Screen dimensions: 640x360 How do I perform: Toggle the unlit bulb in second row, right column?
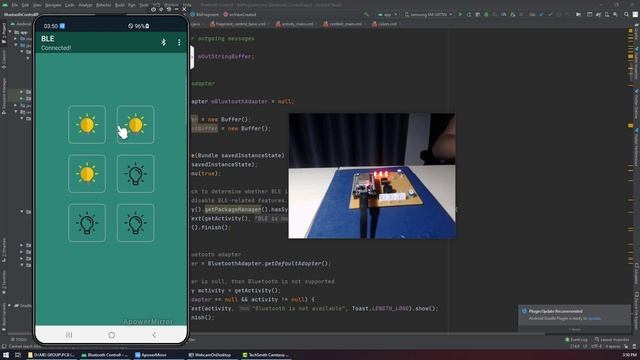pyautogui.click(x=136, y=174)
